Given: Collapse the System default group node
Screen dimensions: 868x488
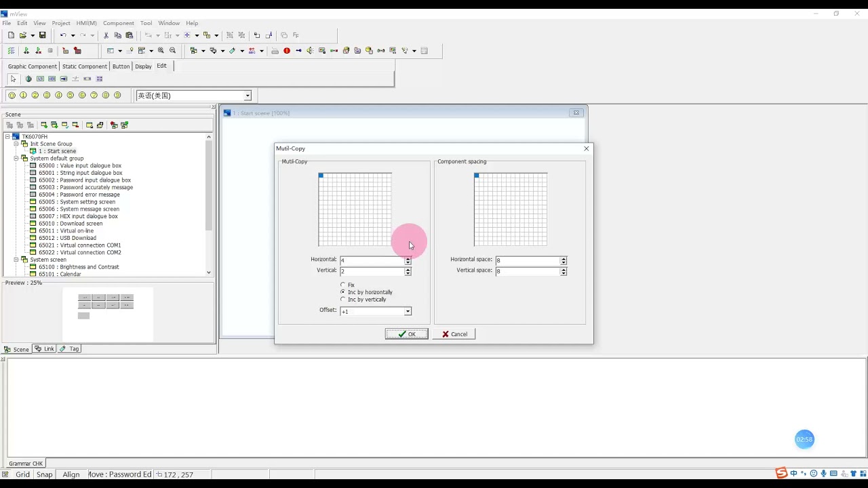Looking at the screenshot, I should click(16, 159).
